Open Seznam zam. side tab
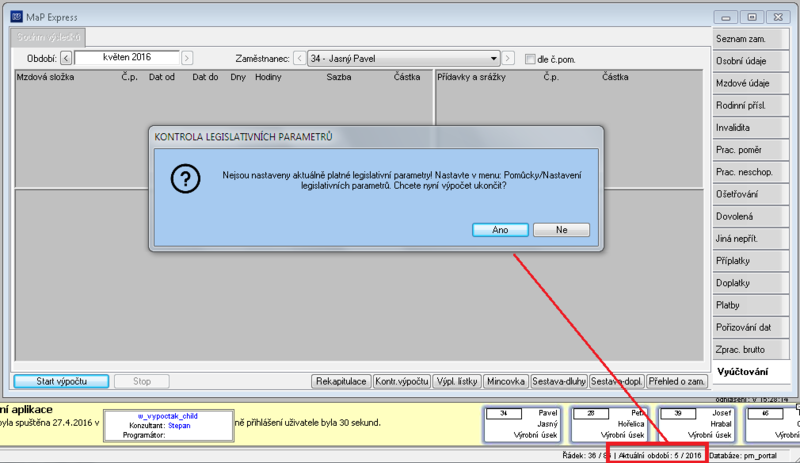Image resolution: width=800 pixels, height=463 pixels. pyautogui.click(x=751, y=39)
